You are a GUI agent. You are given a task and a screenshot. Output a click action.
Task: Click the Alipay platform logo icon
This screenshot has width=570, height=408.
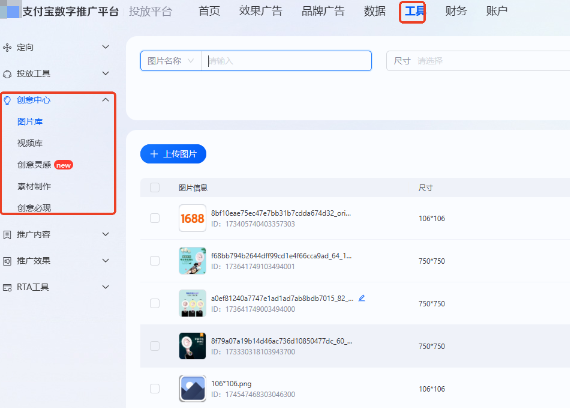pyautogui.click(x=11, y=10)
